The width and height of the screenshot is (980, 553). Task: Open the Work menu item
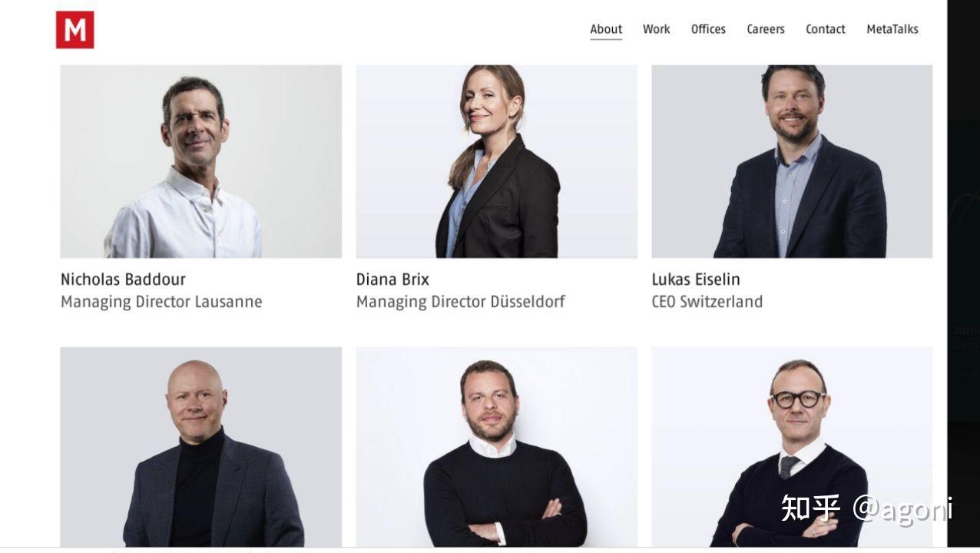(657, 29)
